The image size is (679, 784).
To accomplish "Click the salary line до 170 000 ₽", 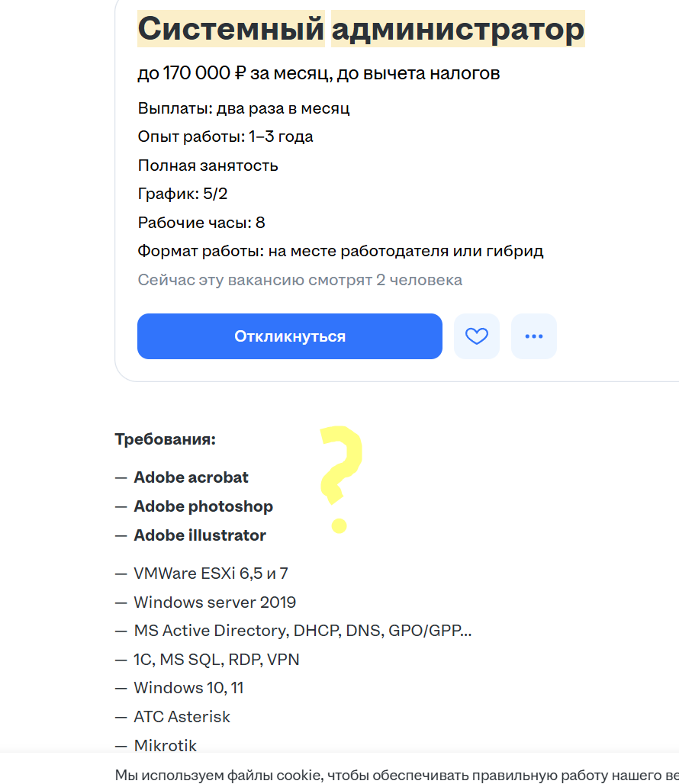I will pyautogui.click(x=318, y=73).
